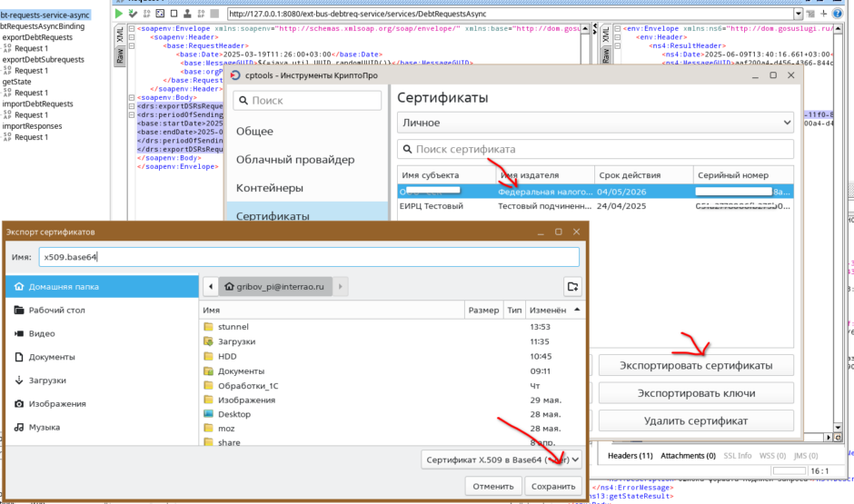
Task: Collapse env:Envelope node in response XML
Action: [x=618, y=28]
